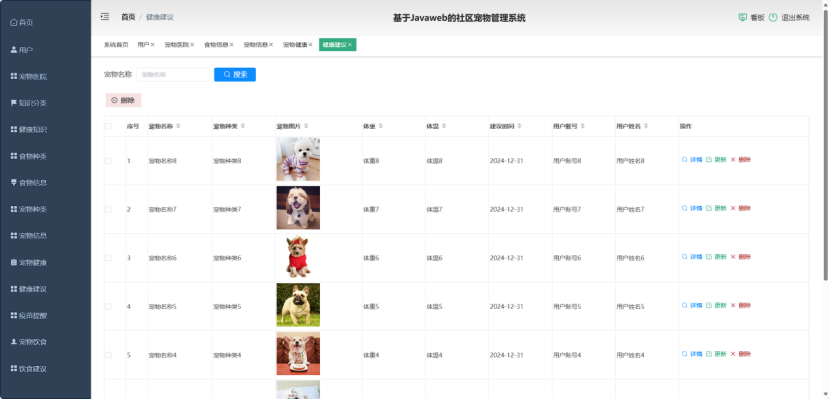
Task: Close the 用户 tab
Action: pos(152,45)
